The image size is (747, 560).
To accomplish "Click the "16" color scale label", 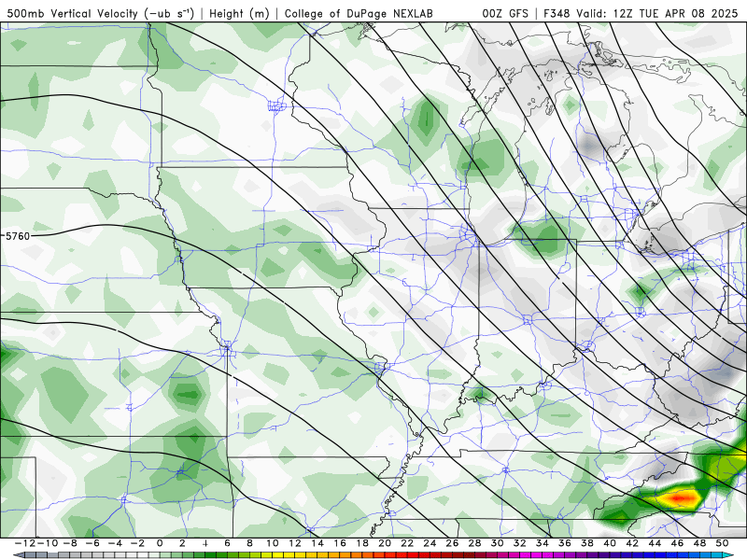I will (x=340, y=543).
